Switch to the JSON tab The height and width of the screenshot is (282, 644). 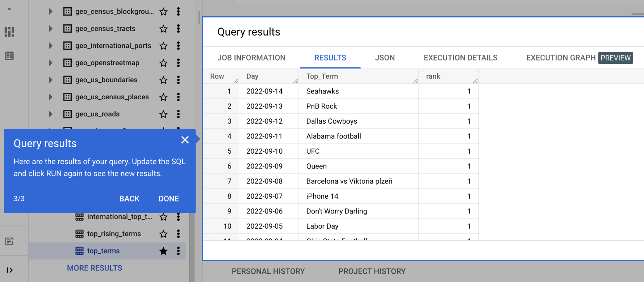click(385, 58)
